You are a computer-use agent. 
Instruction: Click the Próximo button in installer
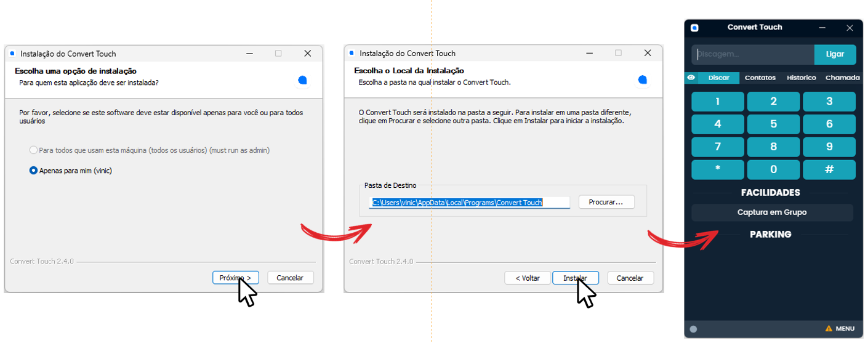(x=236, y=278)
